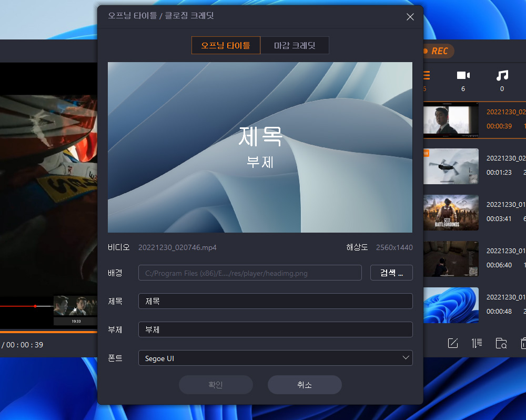
Task: Open the audio list music note tab
Action: tap(502, 76)
